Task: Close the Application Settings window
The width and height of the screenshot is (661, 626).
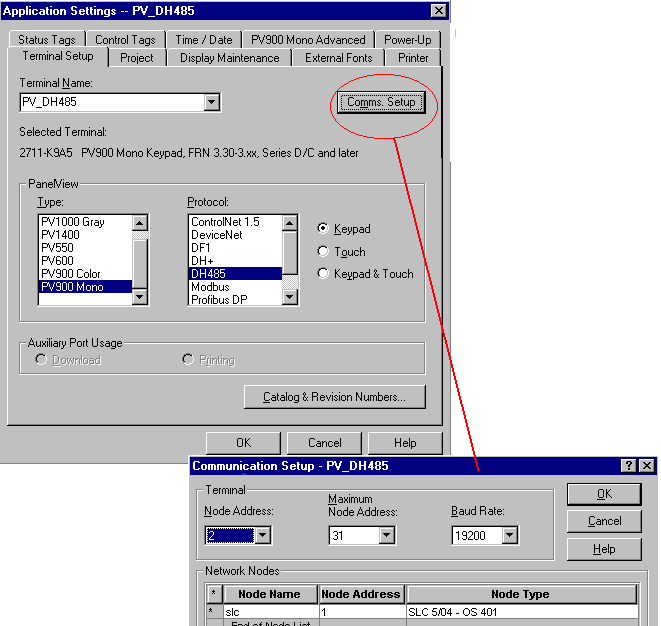Action: (438, 10)
